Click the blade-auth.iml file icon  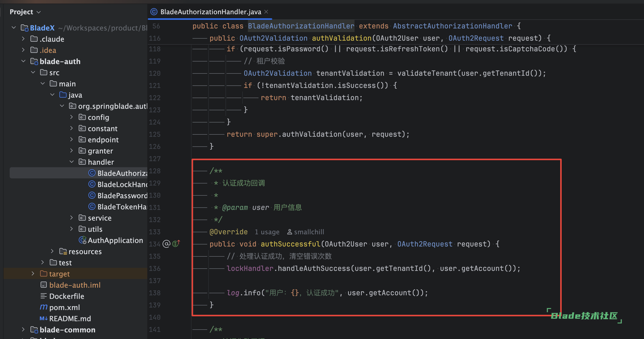point(43,285)
